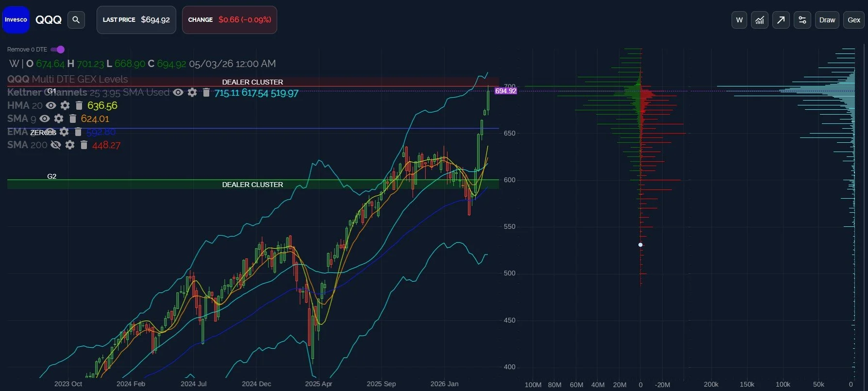Click the Draw button
868x391 pixels.
[x=827, y=20]
